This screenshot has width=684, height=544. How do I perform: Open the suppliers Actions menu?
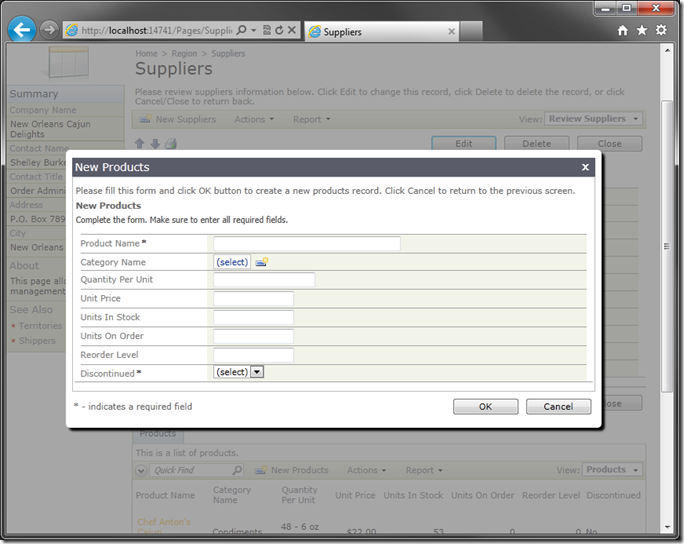click(x=254, y=119)
